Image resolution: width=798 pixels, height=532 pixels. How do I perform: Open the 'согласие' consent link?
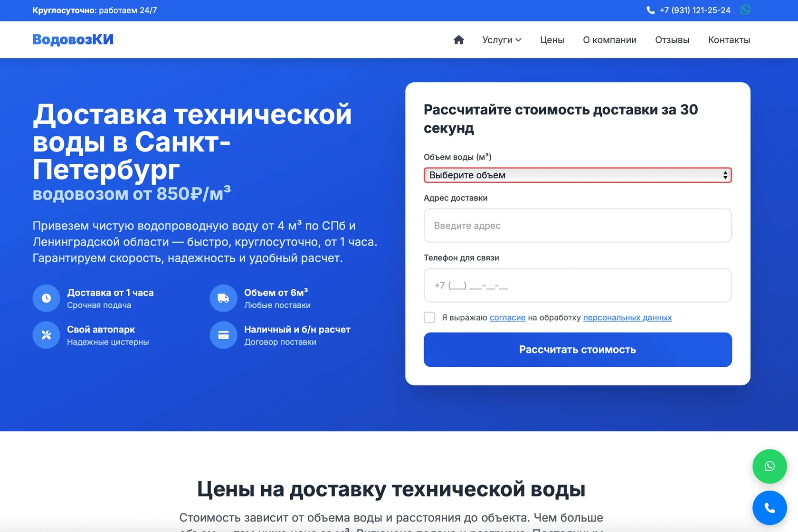(x=507, y=317)
